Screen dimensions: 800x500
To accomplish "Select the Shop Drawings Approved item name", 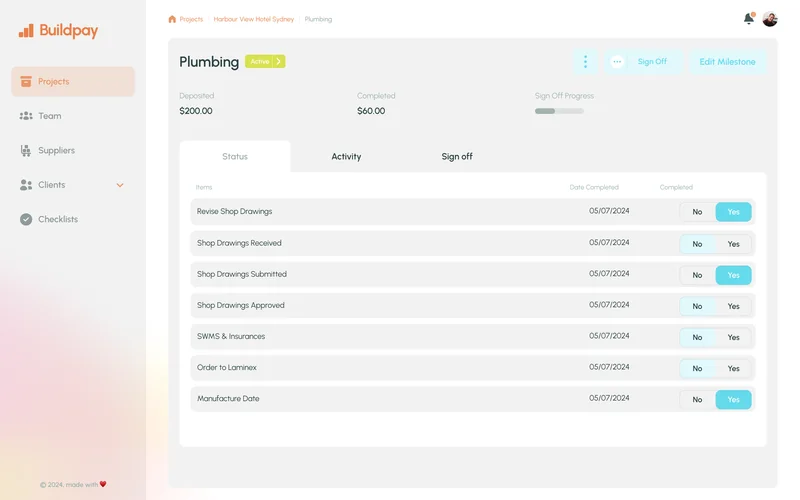I will [240, 305].
